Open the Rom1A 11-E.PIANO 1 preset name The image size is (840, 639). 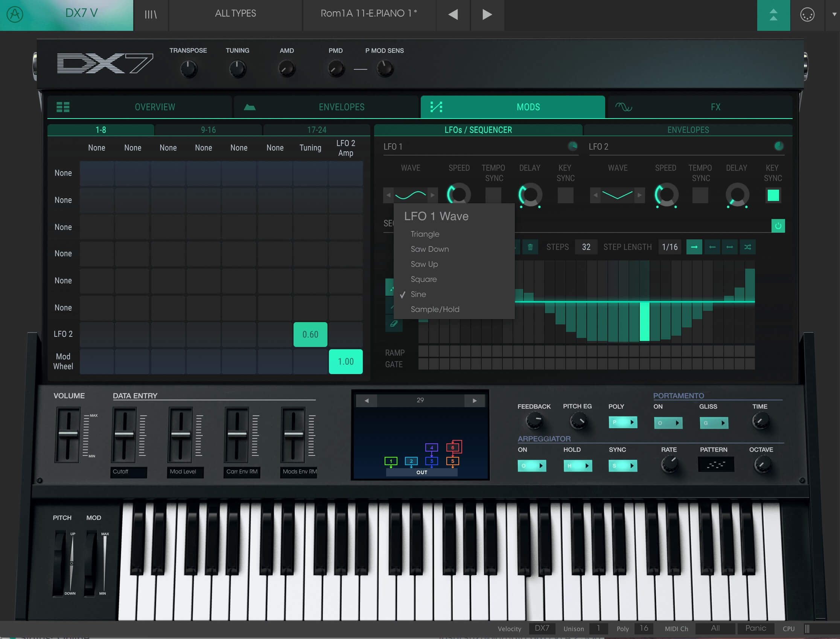[x=369, y=14]
